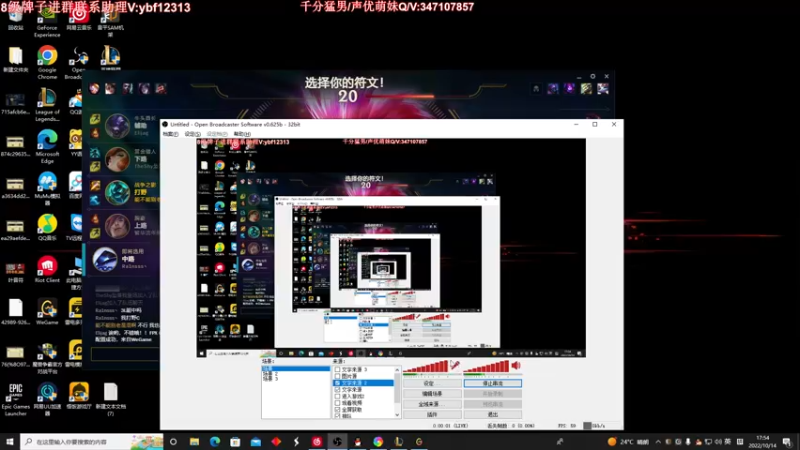Adjust the microphone volume meter in OBS
Viewport: 800px width, 450px height.
tap(426, 366)
